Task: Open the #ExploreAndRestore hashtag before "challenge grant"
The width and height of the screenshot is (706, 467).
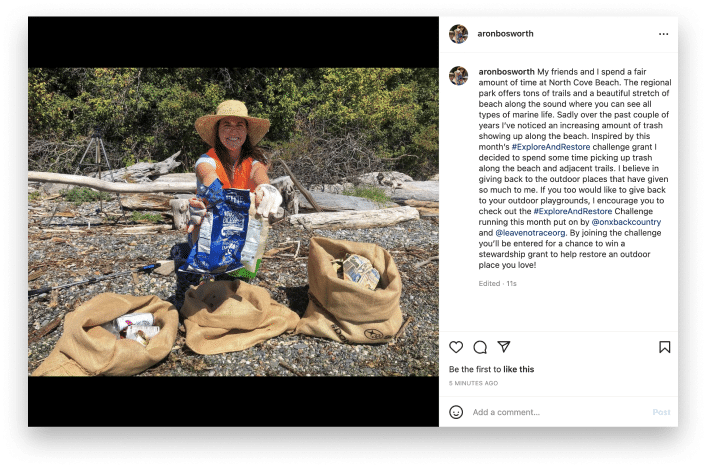Action: pos(550,147)
